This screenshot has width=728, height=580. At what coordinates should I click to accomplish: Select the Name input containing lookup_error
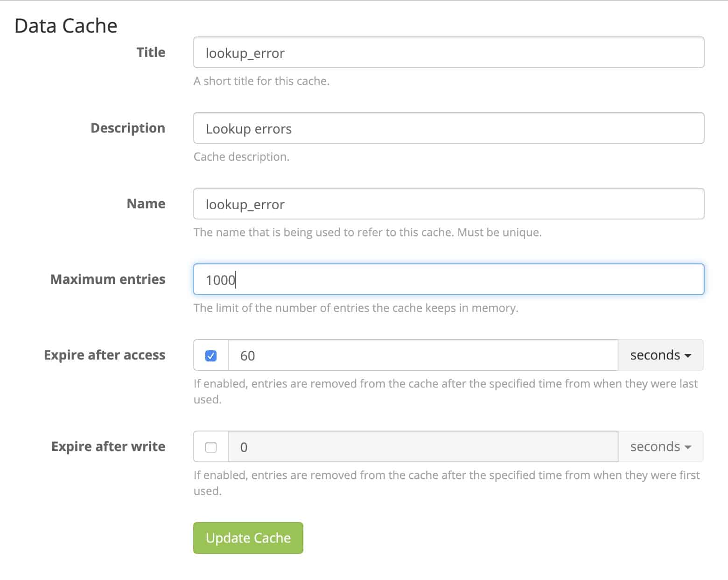(x=448, y=204)
